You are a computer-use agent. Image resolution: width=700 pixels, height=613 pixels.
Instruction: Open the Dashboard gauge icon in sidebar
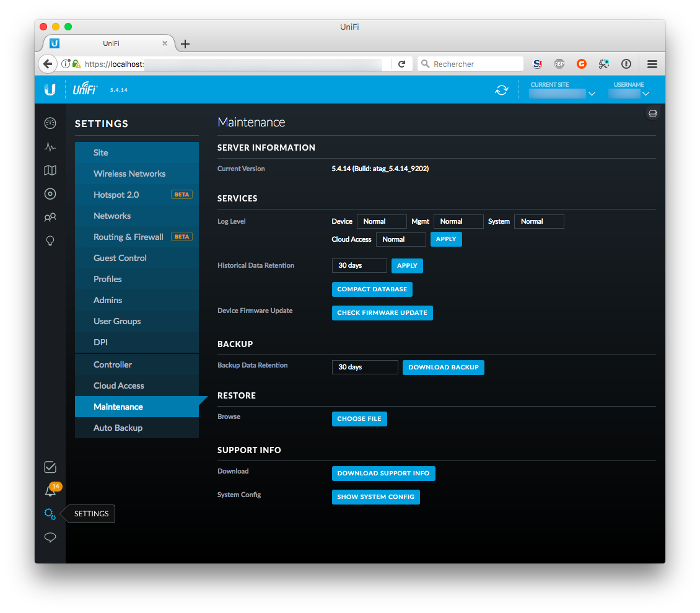coord(50,123)
